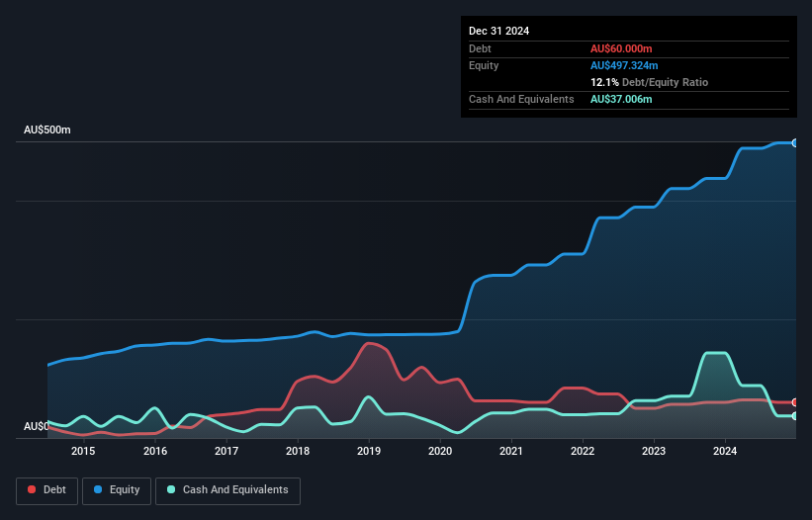Screen dimensions: 812x520
Task: Toggle the Debt series legend button
Action: click(46, 490)
